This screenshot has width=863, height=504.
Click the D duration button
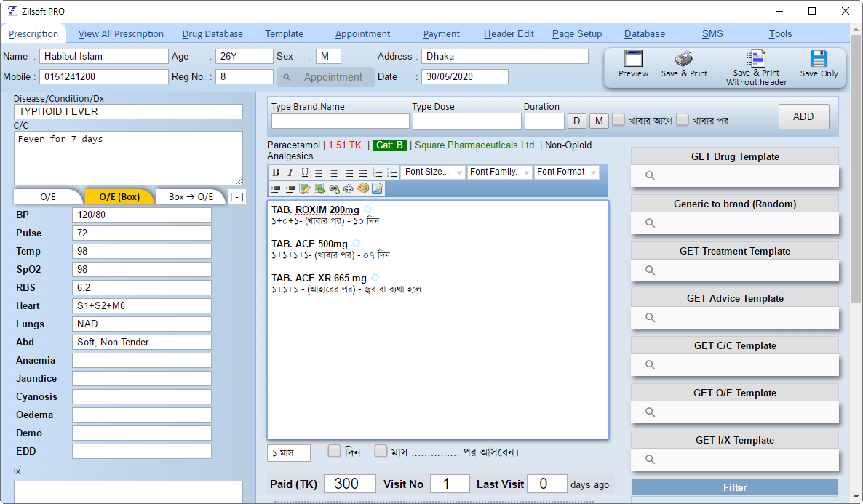(577, 121)
